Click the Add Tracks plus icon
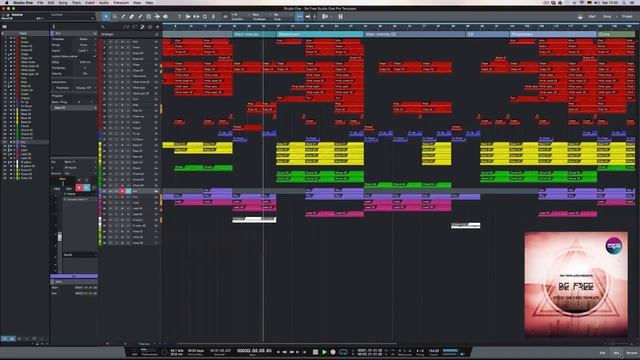 [158, 27]
